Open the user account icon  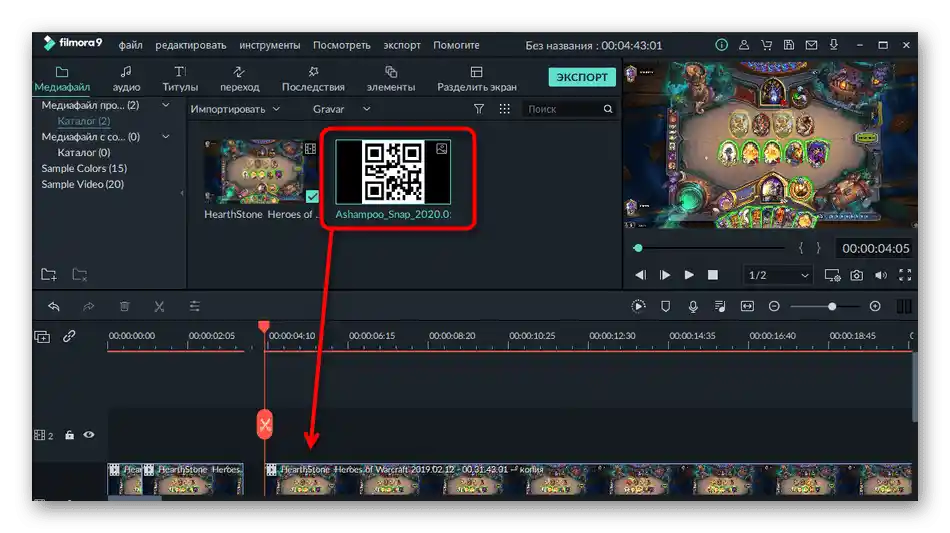coord(743,45)
